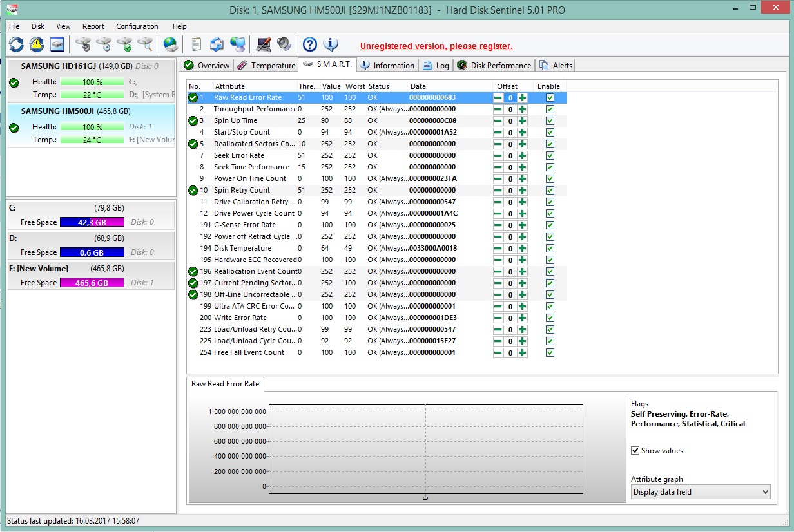Click the refresh with warning triangle icon
The height and width of the screenshot is (532, 794).
point(37,44)
